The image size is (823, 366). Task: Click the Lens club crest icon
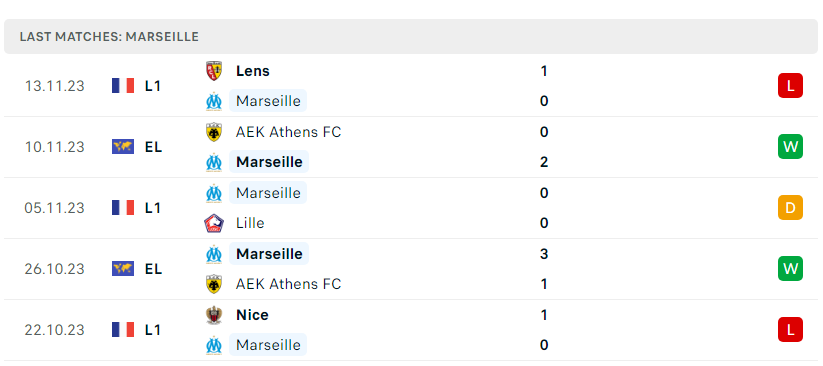pos(214,71)
